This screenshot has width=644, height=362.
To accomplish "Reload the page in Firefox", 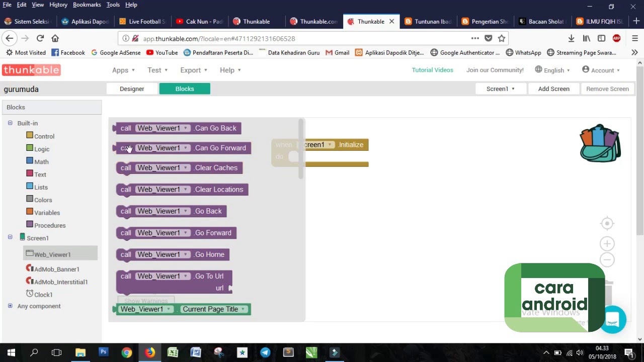I will pos(40,38).
